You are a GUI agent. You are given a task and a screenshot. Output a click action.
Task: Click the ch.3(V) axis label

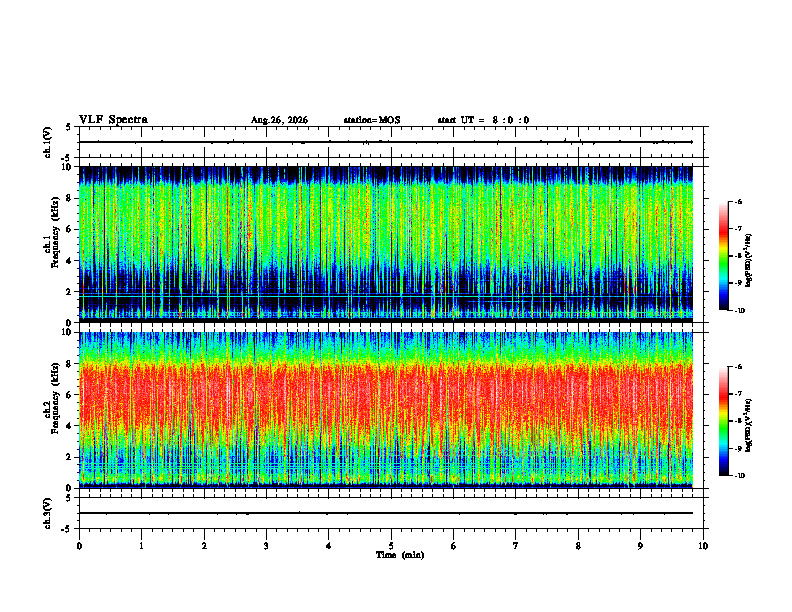coord(48,513)
